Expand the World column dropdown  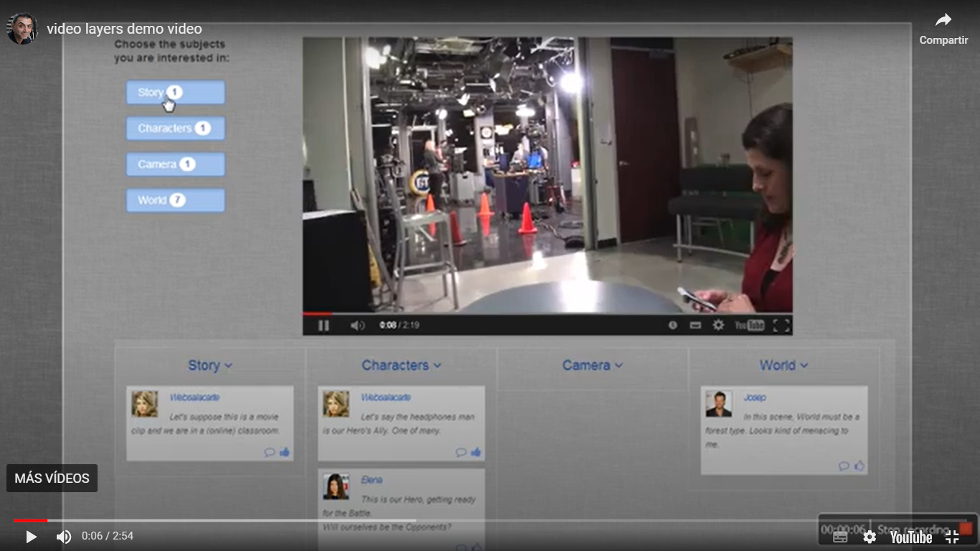(783, 365)
